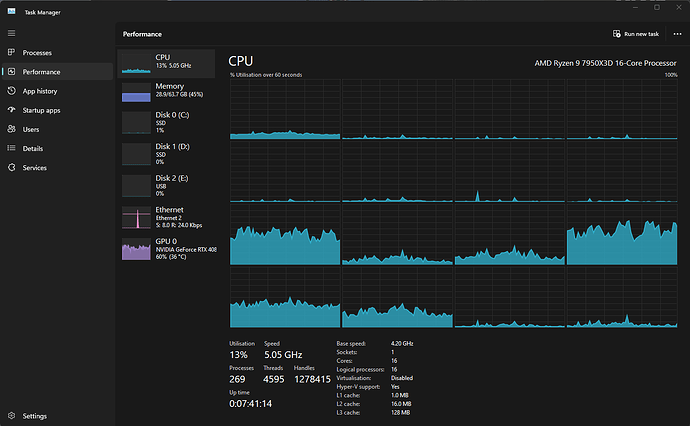This screenshot has width=690, height=426.
Task: Run new task button
Action: 635,34
